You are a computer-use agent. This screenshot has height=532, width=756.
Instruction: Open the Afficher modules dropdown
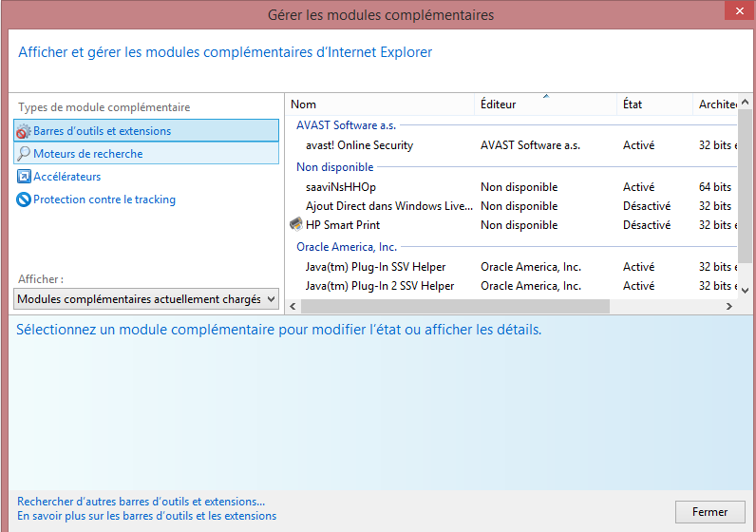(x=146, y=299)
